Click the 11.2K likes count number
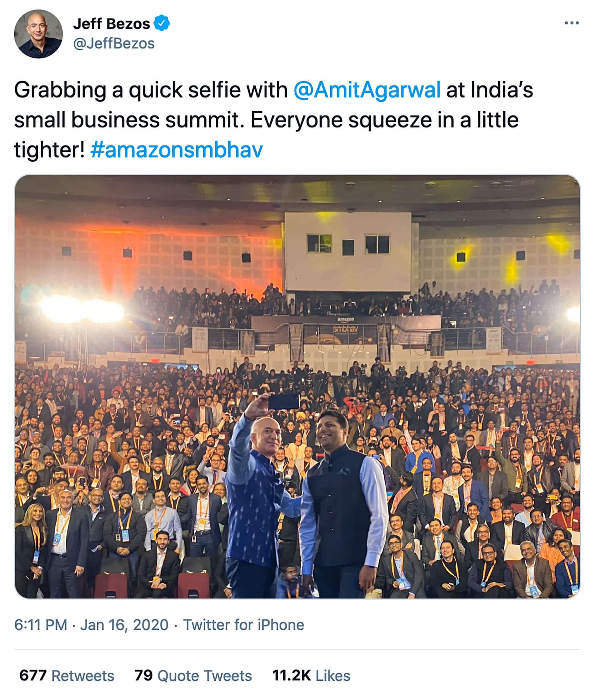 pyautogui.click(x=291, y=675)
